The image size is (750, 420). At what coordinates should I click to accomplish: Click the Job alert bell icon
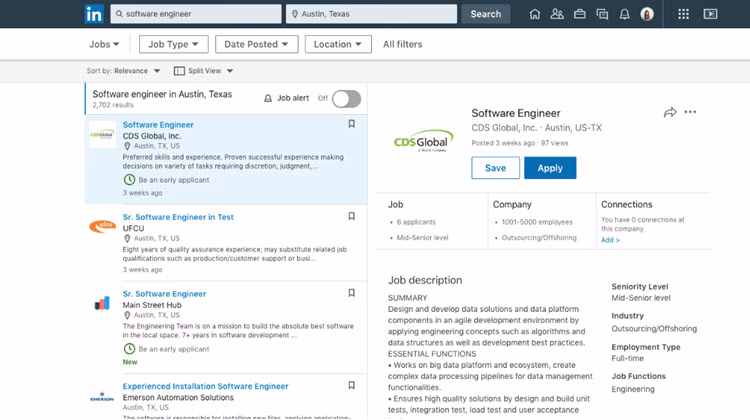[268, 98]
